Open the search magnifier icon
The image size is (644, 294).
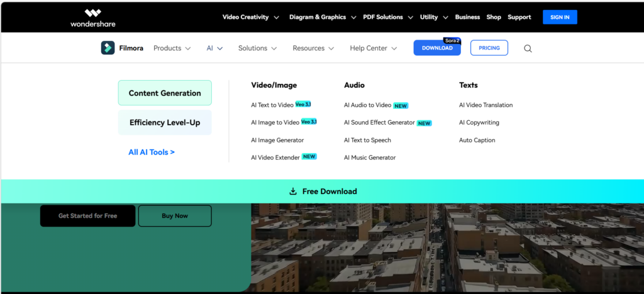528,48
